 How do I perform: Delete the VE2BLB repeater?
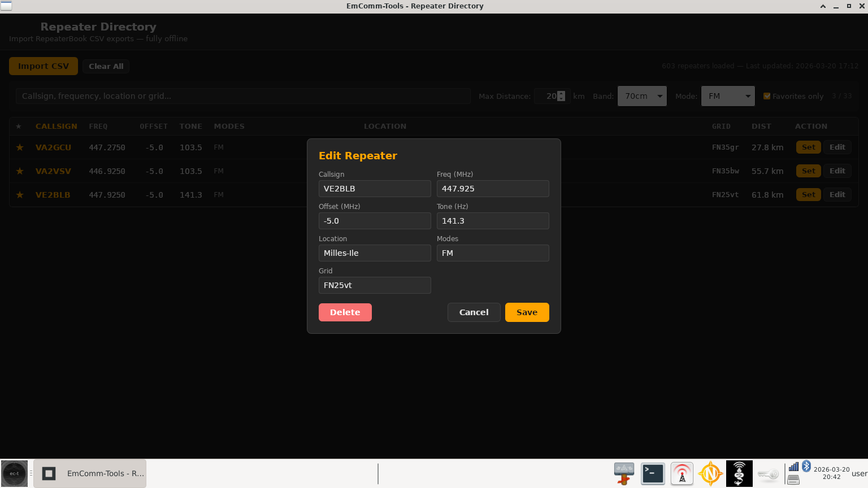(345, 312)
